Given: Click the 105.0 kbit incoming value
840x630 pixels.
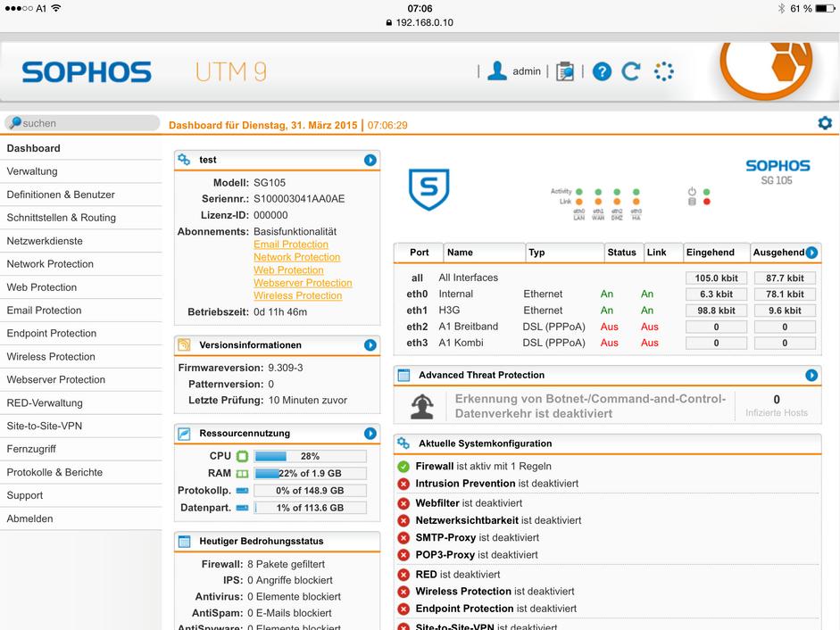Looking at the screenshot, I should pos(716,278).
